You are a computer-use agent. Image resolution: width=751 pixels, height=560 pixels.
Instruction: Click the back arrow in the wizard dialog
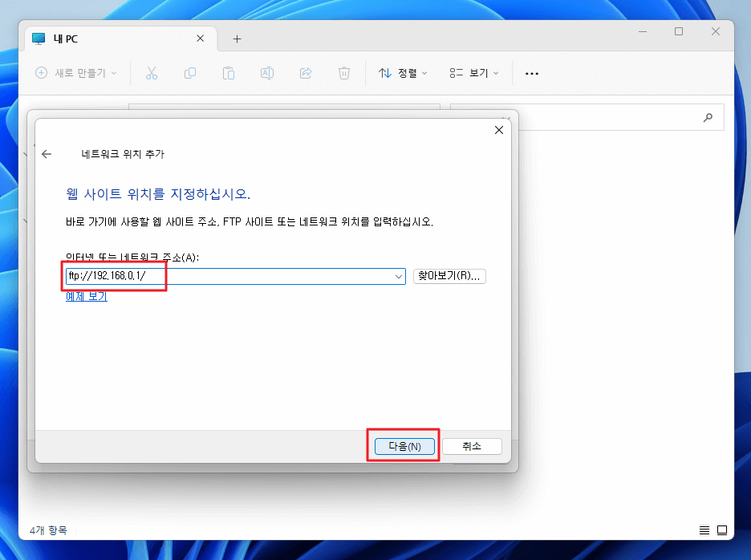47,154
